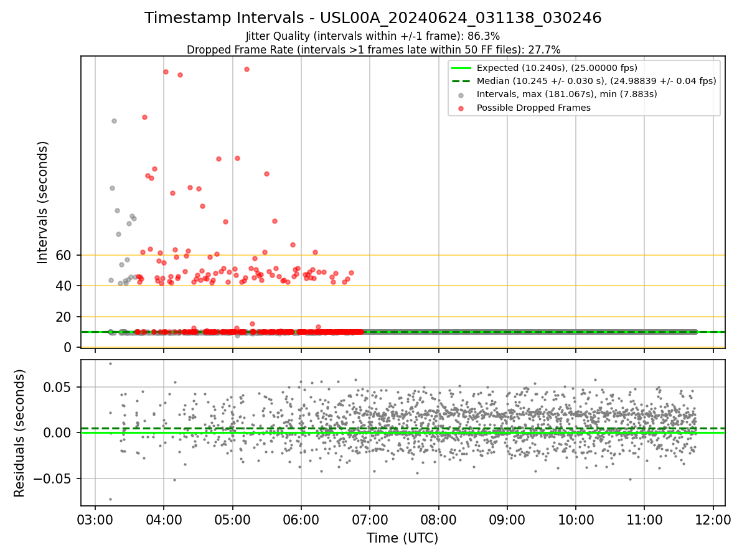The height and width of the screenshot is (560, 747).
Task: Click the 'Jitter Quality' subtitle line reading 86.3%
Action: 373,36
